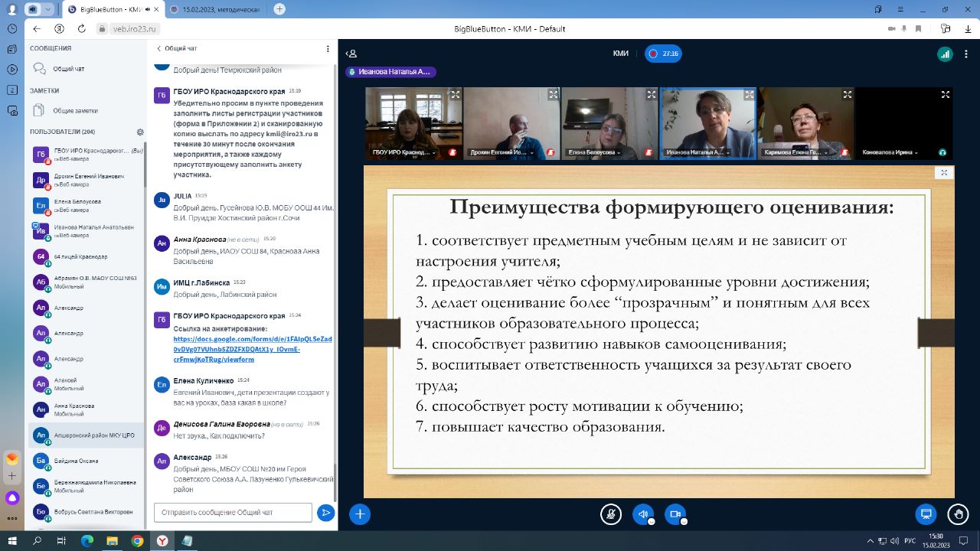Collapse the Общий чат panel chevron

coord(159,48)
